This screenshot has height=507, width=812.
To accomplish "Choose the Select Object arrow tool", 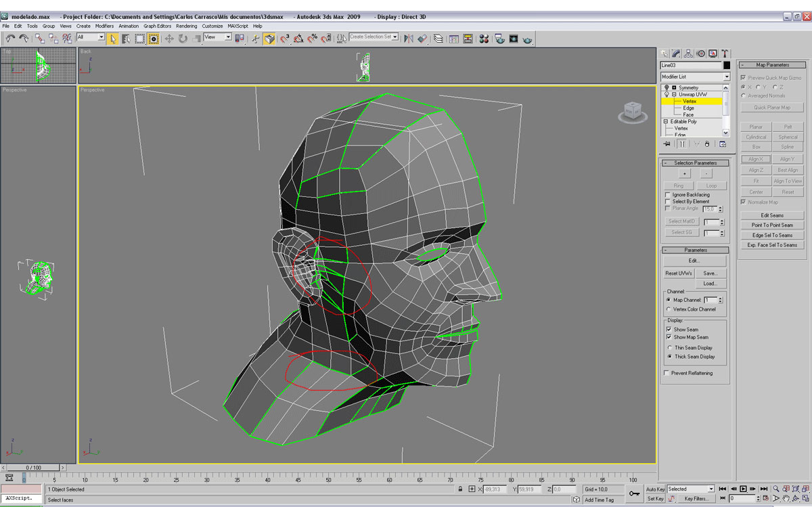I will [x=112, y=39].
